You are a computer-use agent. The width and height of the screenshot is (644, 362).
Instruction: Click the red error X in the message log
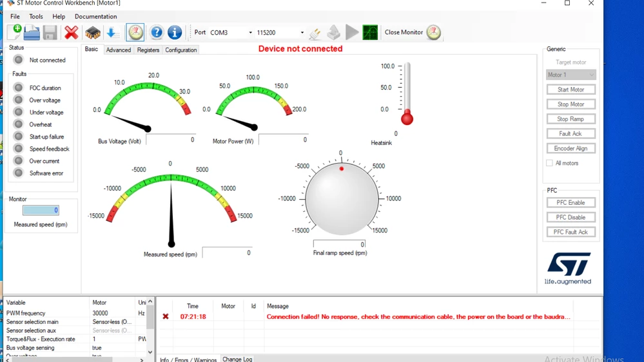166,316
